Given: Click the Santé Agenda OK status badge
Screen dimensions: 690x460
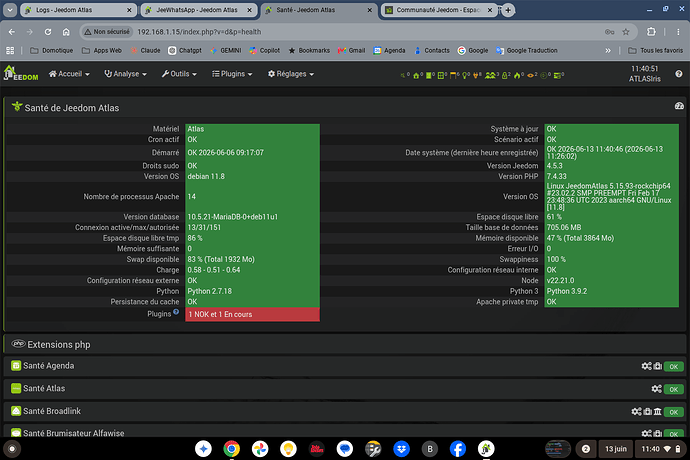Looking at the screenshot, I should (x=673, y=367).
